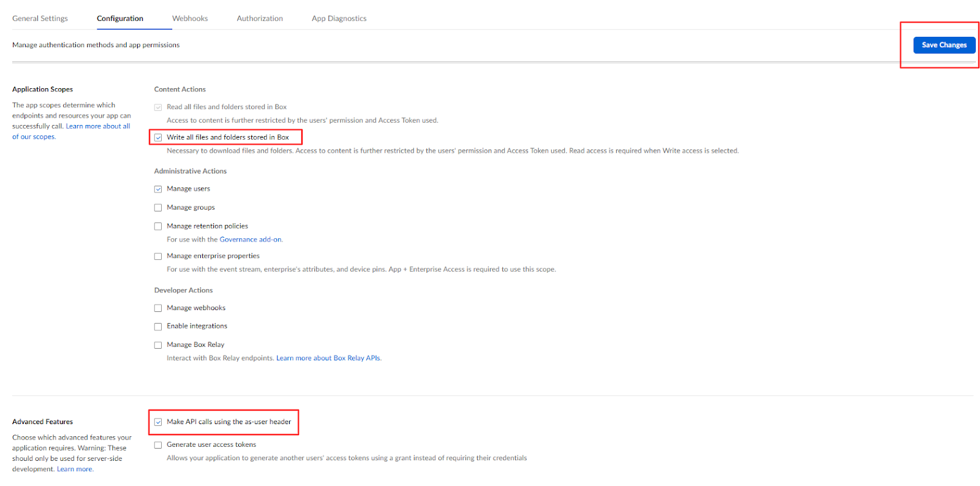Uncheck Make API calls using as-user header

click(x=158, y=422)
